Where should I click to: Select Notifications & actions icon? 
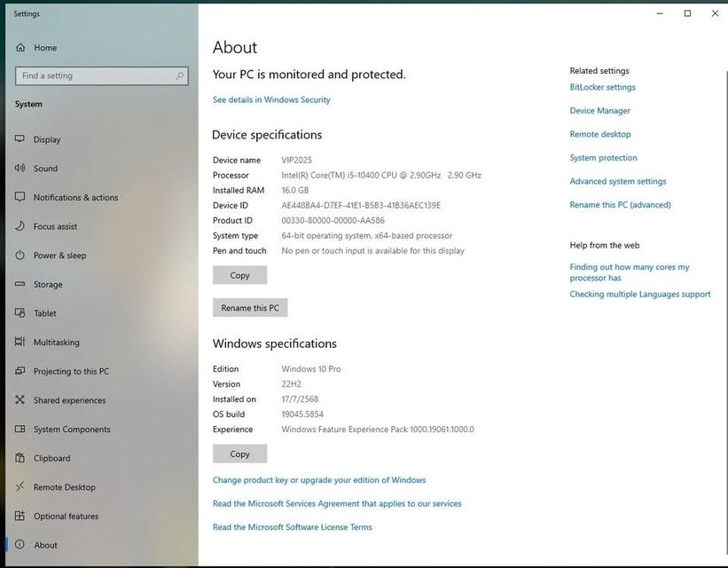point(20,197)
